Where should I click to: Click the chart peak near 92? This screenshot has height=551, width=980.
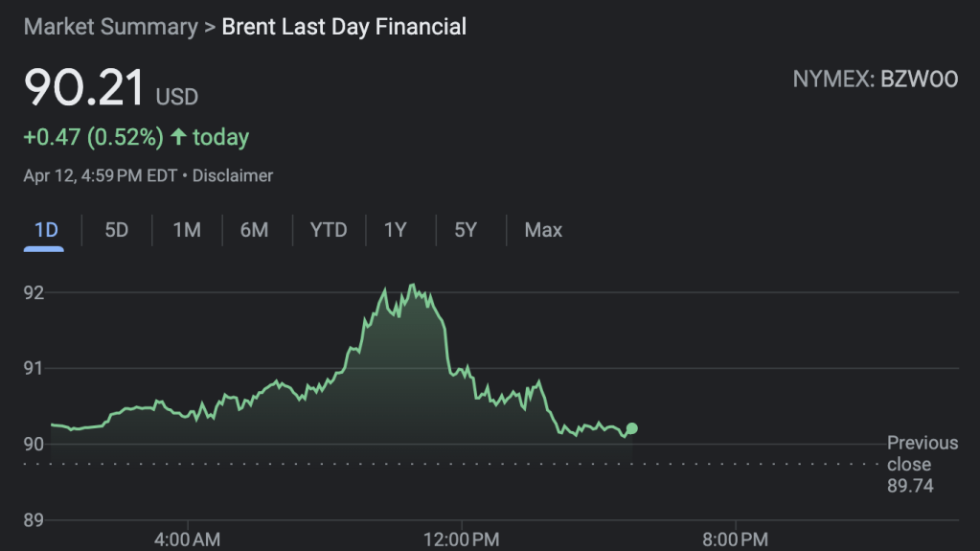[411, 286]
